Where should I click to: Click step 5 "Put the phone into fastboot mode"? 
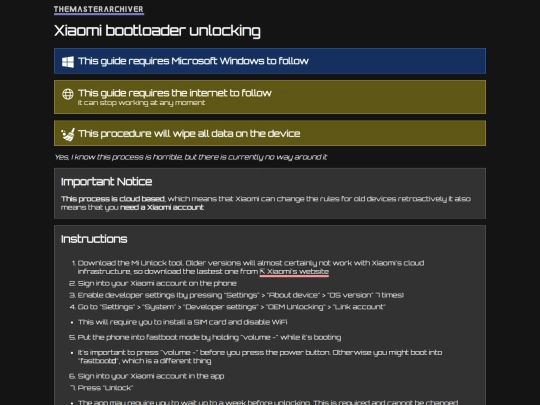(209, 337)
